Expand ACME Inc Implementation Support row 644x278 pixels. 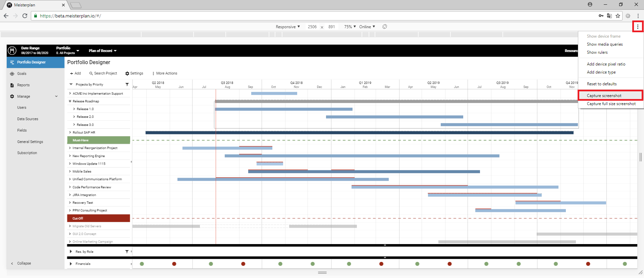70,93
